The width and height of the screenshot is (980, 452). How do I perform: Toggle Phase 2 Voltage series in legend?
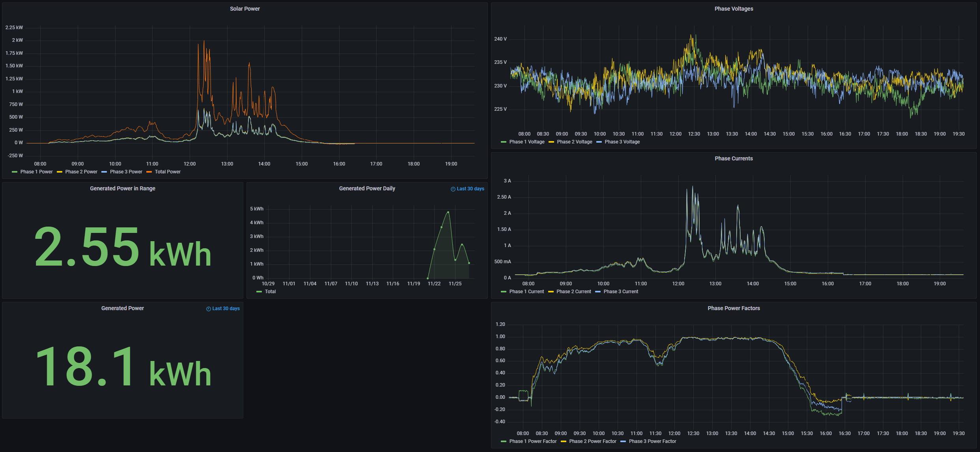(x=574, y=142)
